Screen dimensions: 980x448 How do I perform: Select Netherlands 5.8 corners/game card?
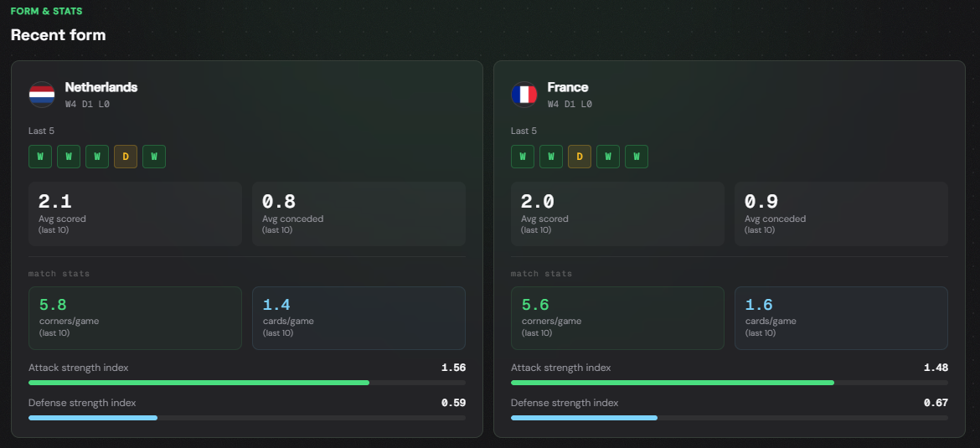(135, 318)
